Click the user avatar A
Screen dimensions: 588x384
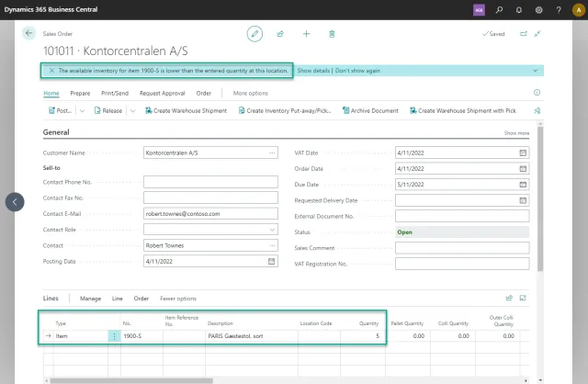[579, 10]
